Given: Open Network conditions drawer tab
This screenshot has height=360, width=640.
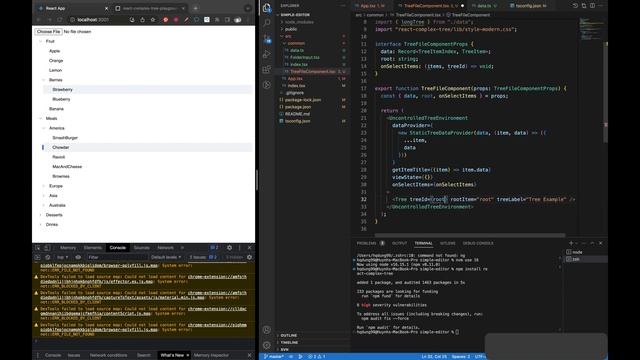Looking at the screenshot, I should (108, 355).
